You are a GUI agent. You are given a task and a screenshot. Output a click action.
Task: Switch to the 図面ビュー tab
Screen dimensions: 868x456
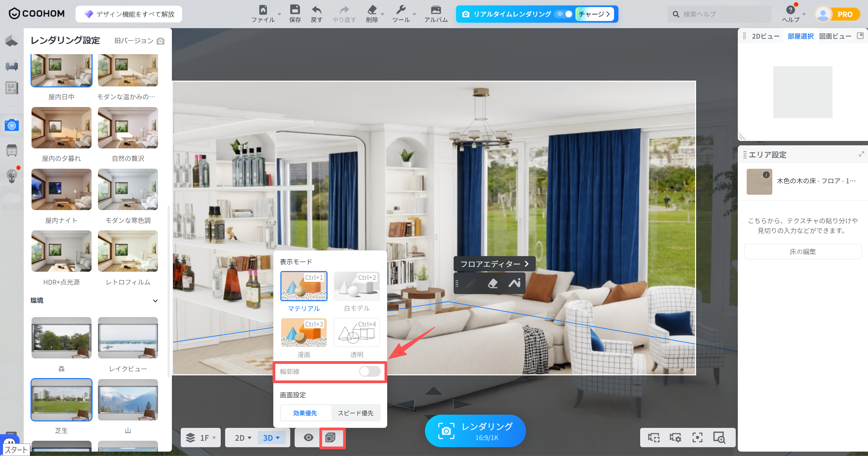coord(835,36)
